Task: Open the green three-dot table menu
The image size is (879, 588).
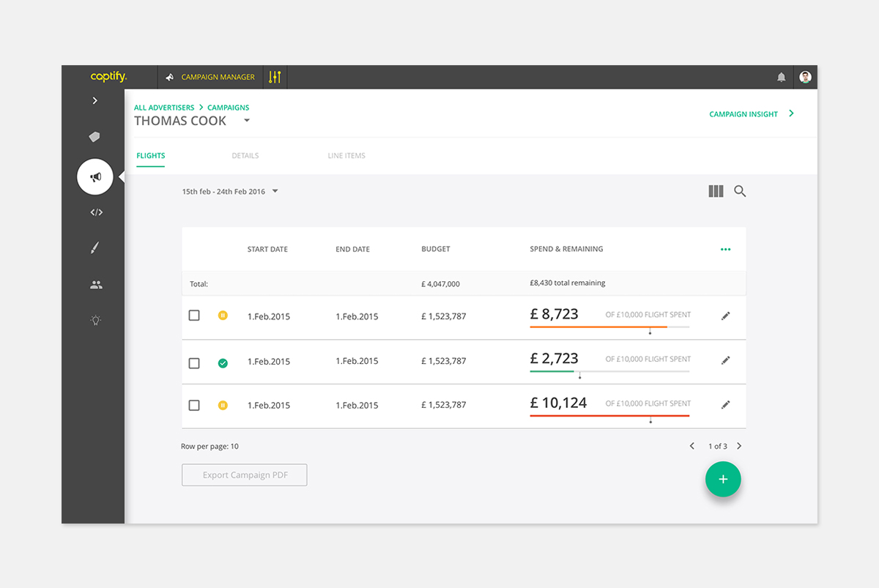Action: [x=725, y=249]
